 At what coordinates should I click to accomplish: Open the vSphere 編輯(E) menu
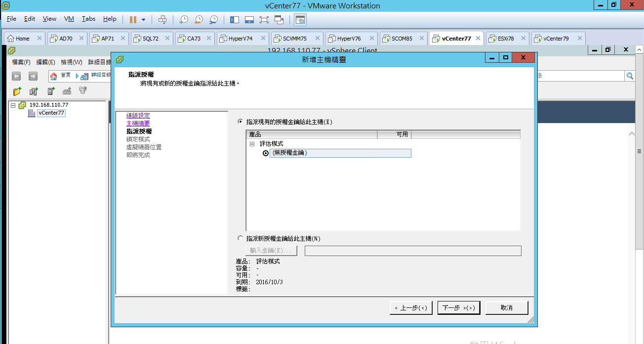(x=46, y=62)
